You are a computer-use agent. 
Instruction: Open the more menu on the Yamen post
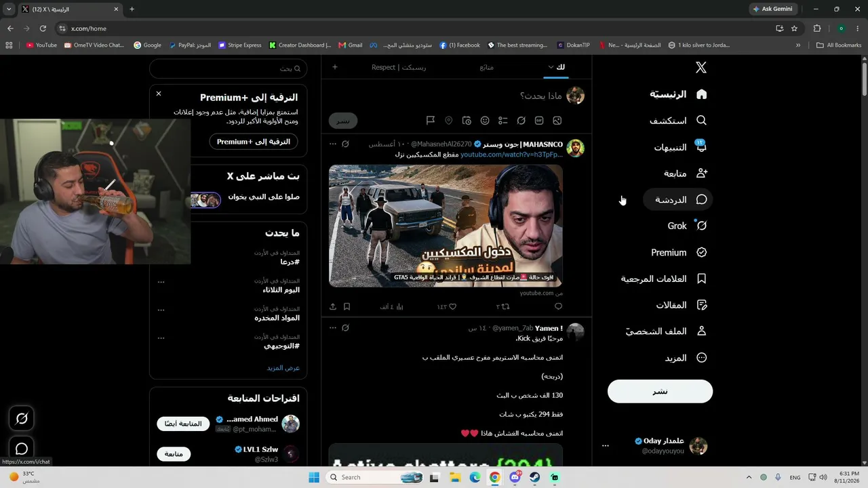pos(332,328)
